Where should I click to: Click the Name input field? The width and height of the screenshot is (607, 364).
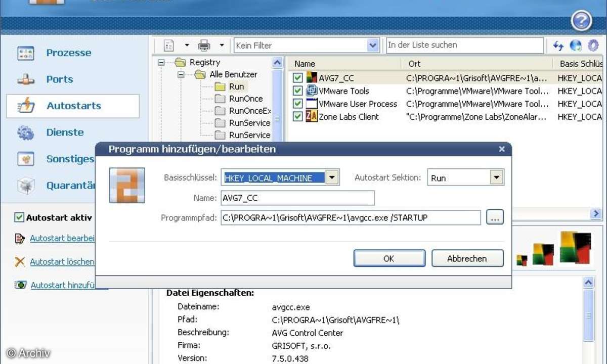click(x=297, y=198)
